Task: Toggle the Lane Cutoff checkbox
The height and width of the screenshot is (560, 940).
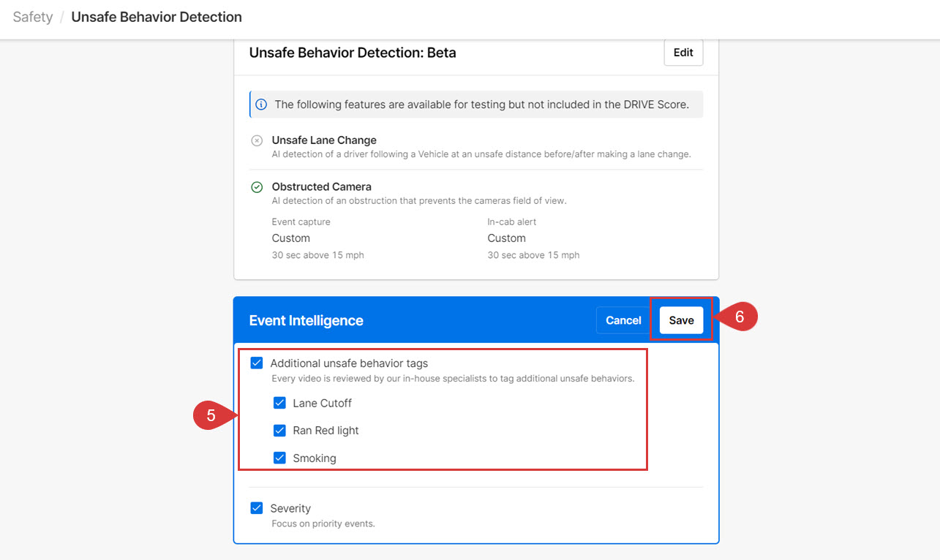Action: click(x=279, y=403)
